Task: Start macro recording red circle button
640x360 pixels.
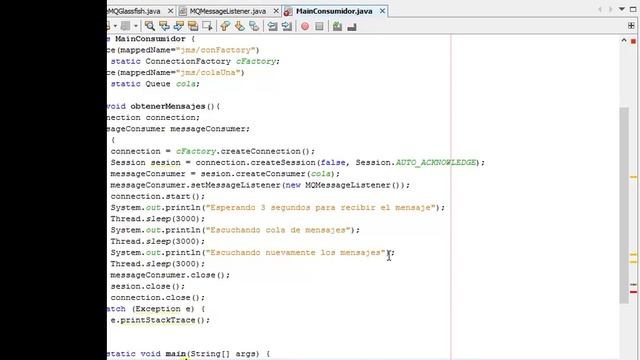Action: click(304, 26)
